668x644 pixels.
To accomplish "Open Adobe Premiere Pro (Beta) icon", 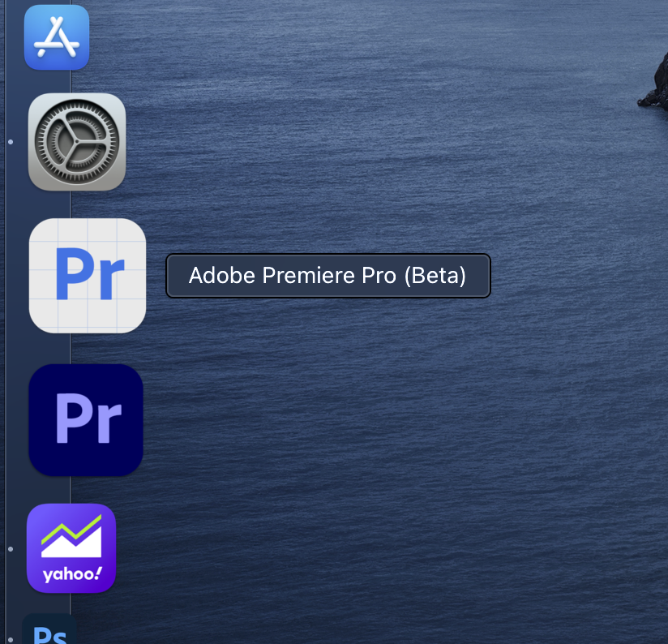I will pos(88,276).
